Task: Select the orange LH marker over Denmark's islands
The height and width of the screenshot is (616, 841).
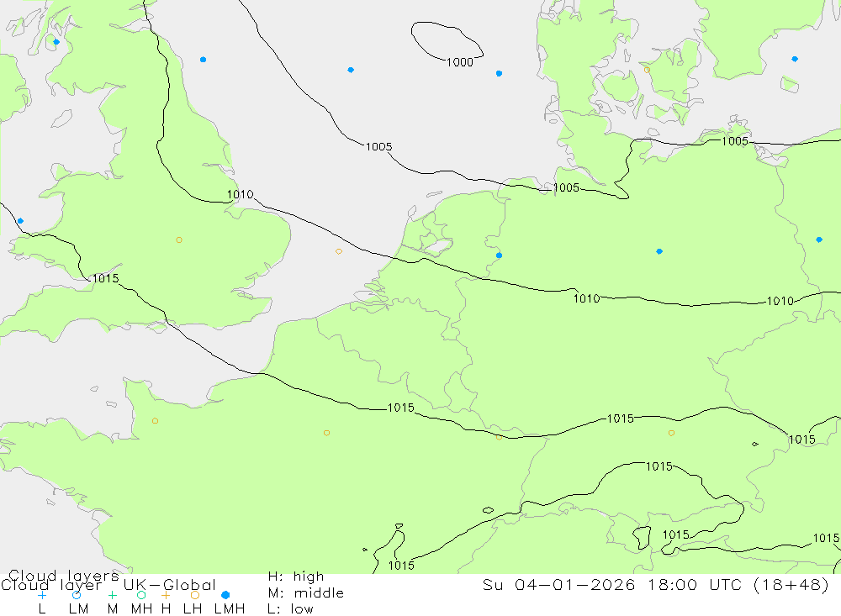Action: [647, 70]
